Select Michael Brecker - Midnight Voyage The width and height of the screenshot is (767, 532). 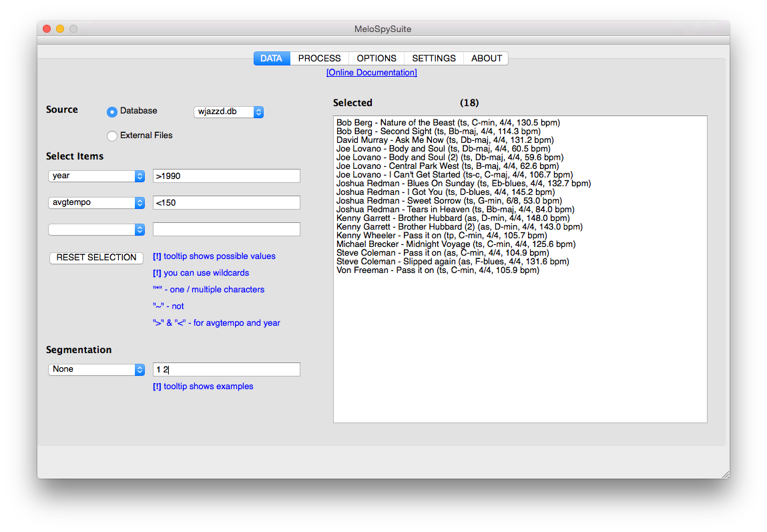(x=456, y=244)
